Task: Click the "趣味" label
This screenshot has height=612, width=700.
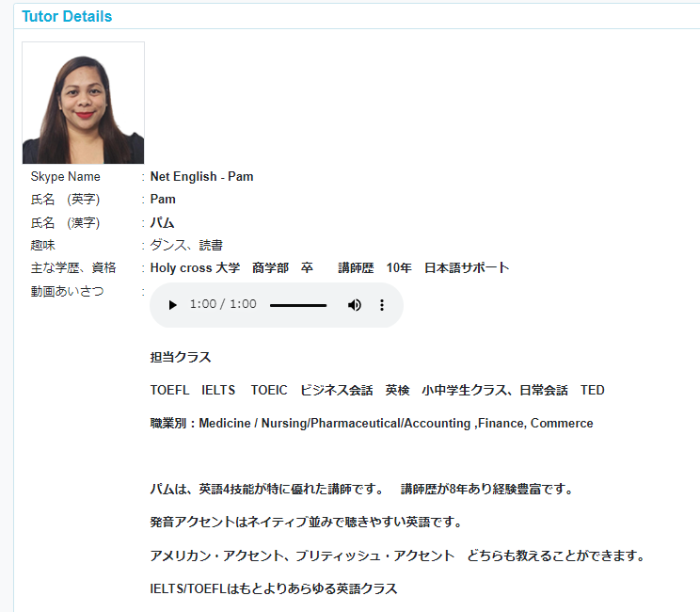Action: pyautogui.click(x=43, y=245)
